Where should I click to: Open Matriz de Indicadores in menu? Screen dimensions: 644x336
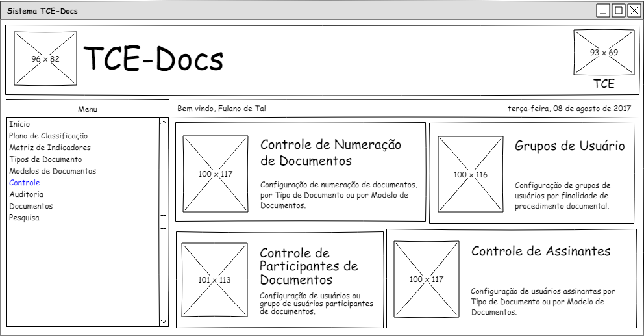[x=50, y=148]
